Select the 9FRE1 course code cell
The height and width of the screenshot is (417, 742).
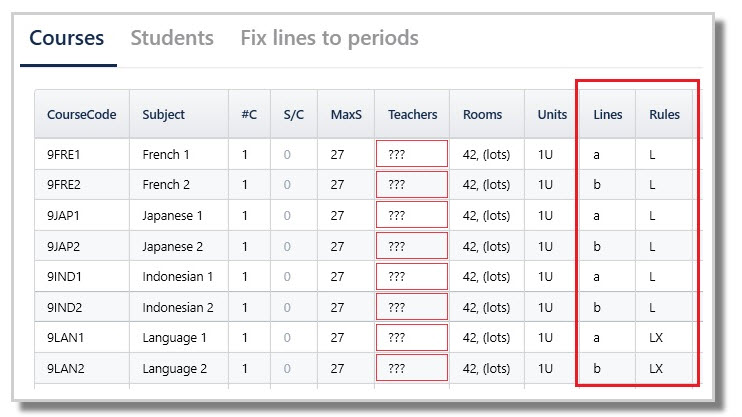pos(63,155)
